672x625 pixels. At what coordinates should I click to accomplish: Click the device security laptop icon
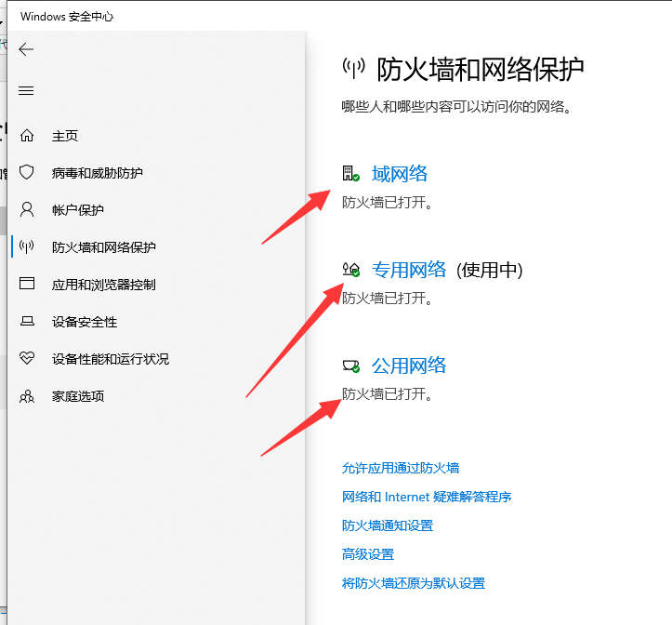pos(27,322)
